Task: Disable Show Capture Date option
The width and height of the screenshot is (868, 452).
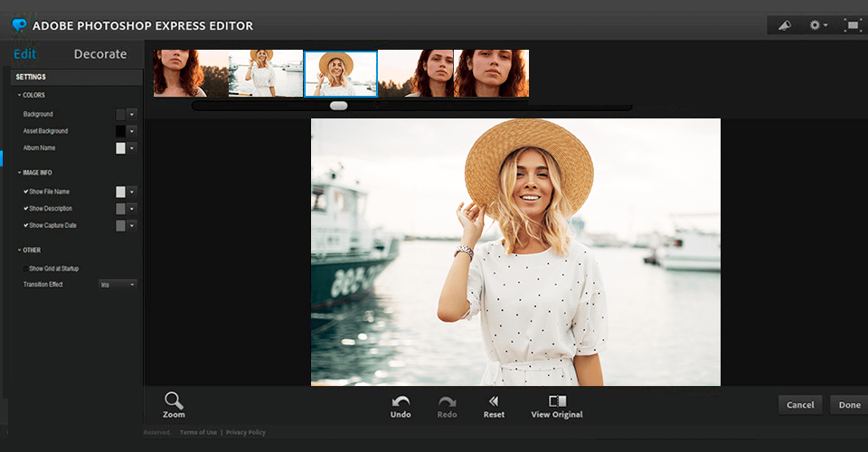Action: [x=25, y=225]
